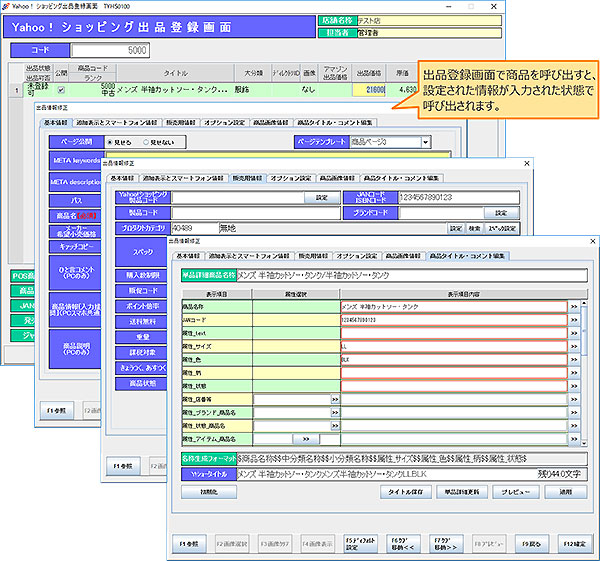600x561 pixels.
Task: Click the >> button beside 商品名称 row
Action: pos(574,306)
